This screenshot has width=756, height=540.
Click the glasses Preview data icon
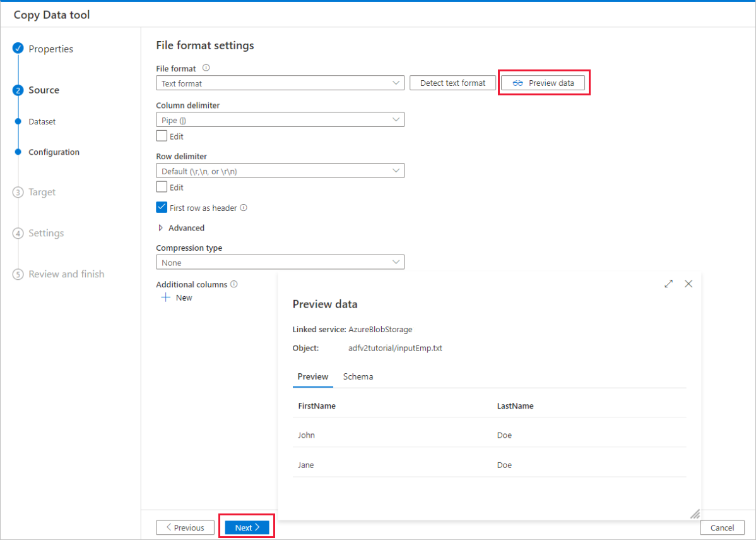pos(518,83)
